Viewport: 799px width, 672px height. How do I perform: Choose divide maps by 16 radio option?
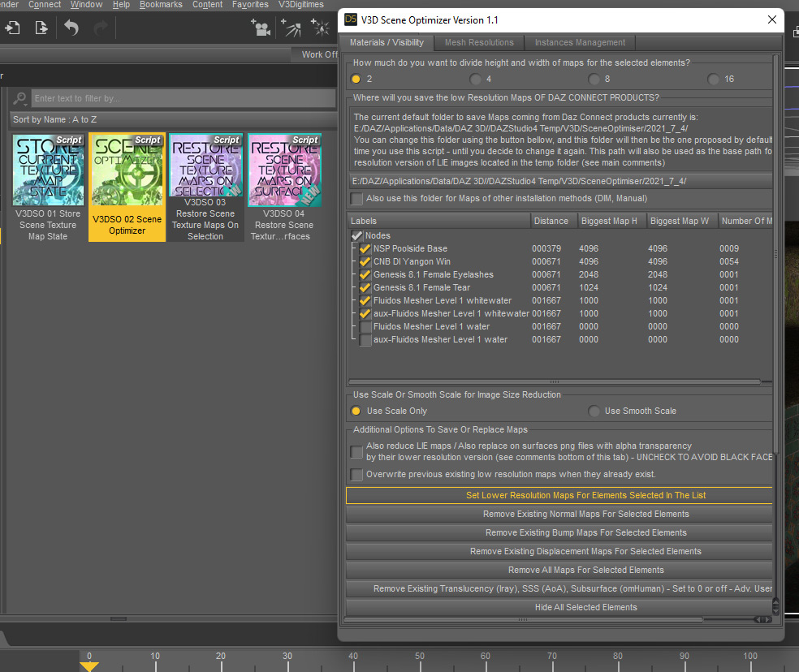(x=714, y=79)
